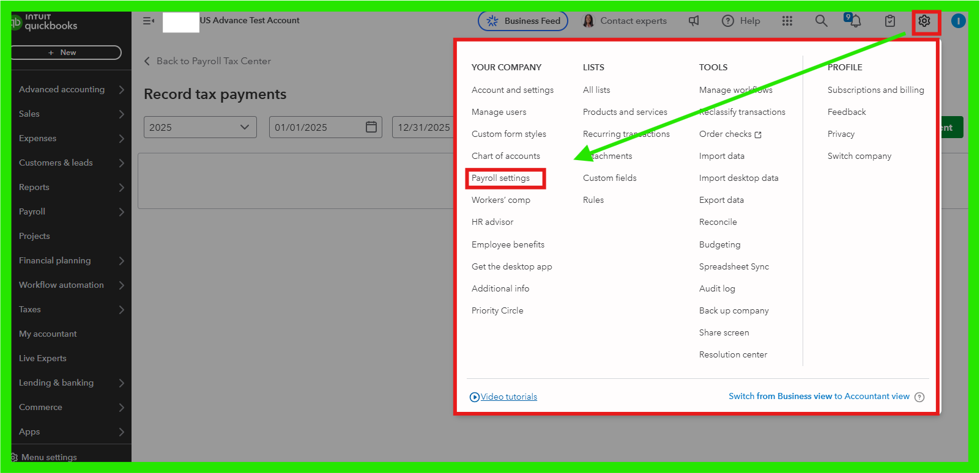Open Products and services list

coord(625,112)
